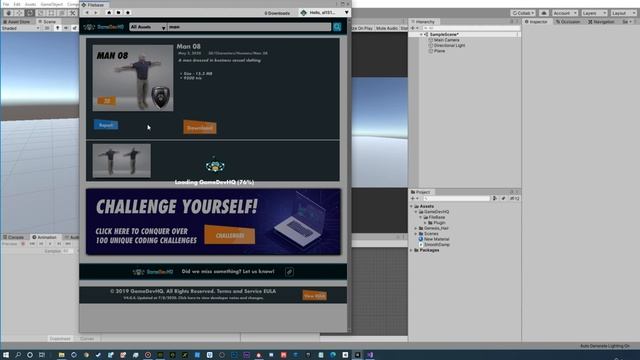The image size is (640, 360).
Task: Select the Rect tool in Unity toolbar
Action: click(x=51, y=13)
